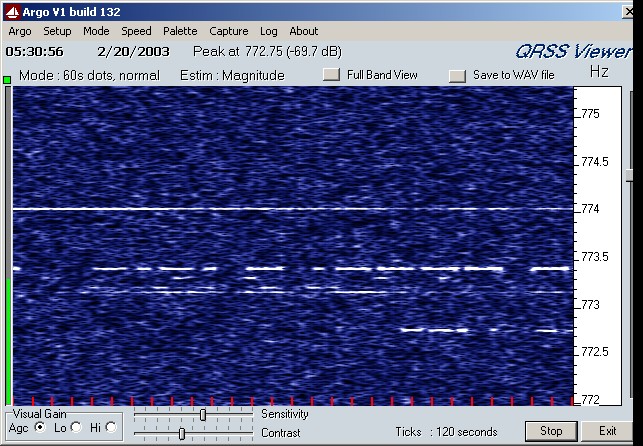Screen dimensions: 643x446
Task: Click the green audio level meter bar
Action: (x=8, y=341)
